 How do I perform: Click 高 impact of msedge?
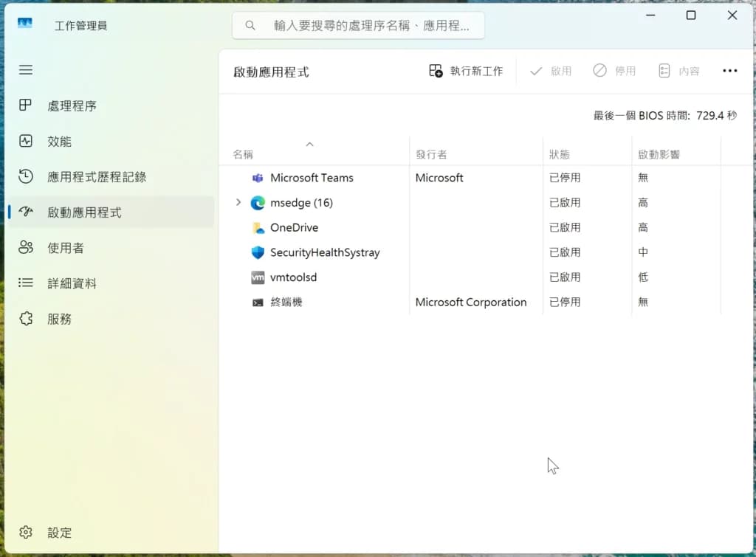(x=643, y=202)
